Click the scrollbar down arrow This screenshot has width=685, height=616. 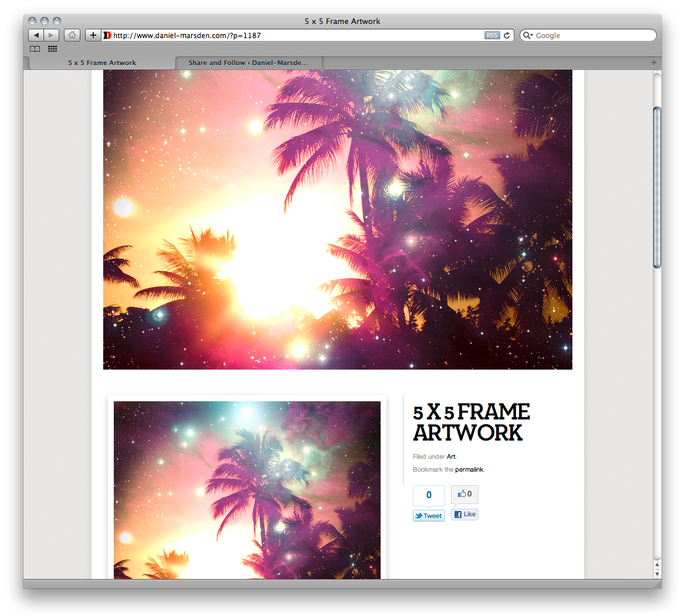click(x=657, y=574)
